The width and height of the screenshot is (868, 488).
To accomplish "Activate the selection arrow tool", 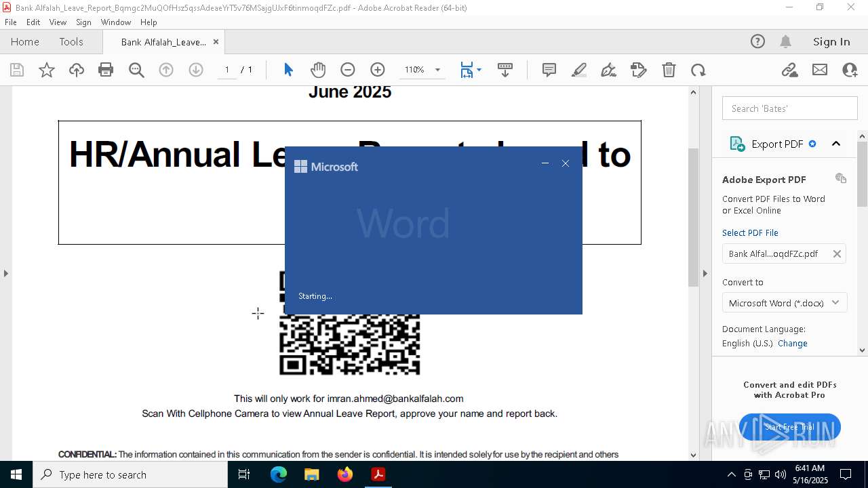I will coord(288,70).
